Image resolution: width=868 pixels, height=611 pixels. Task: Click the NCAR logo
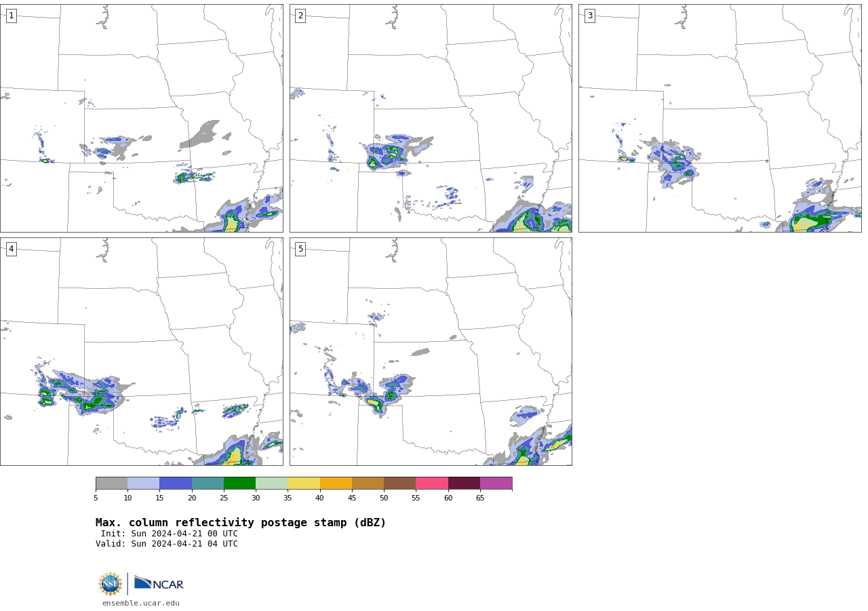[x=159, y=583]
